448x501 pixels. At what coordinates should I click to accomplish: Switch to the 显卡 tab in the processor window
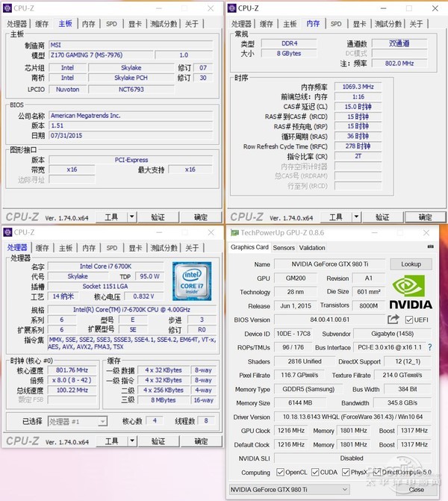(x=135, y=248)
